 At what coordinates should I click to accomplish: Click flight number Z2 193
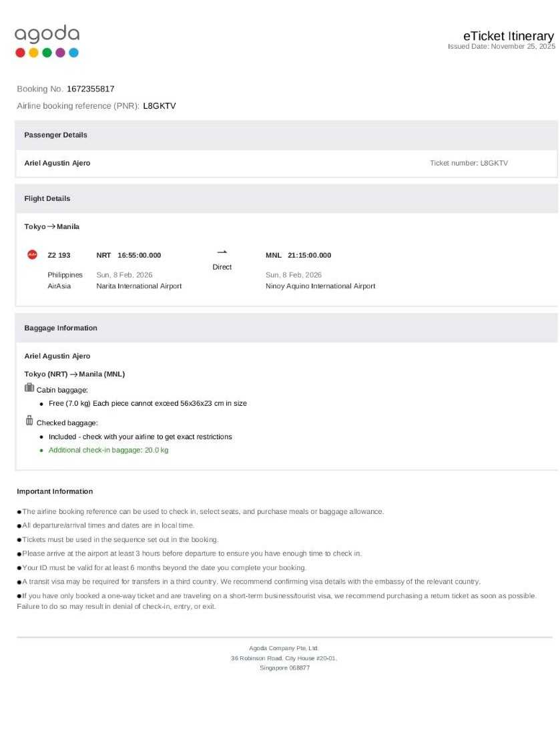coord(59,255)
